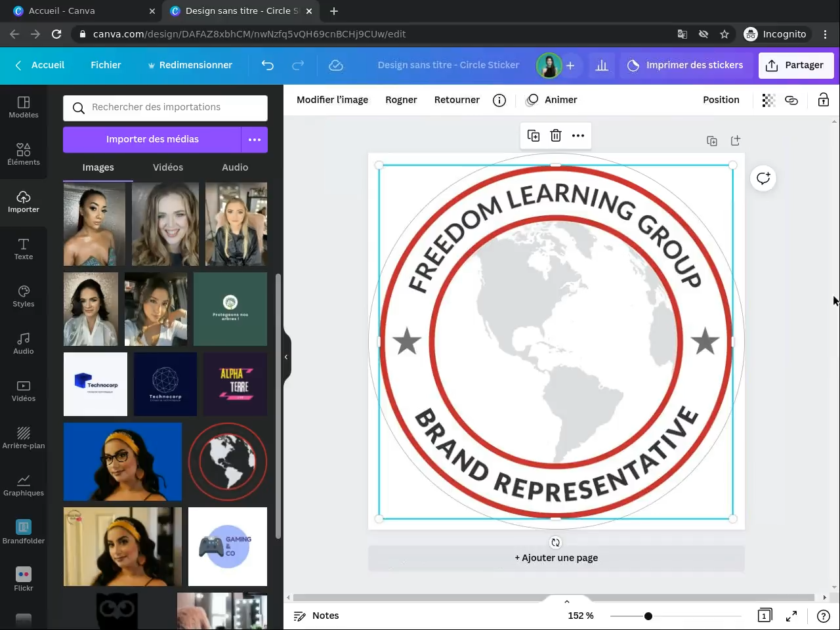The width and height of the screenshot is (840, 630).
Task: Select the Alpha Terre thumbnail
Action: (235, 384)
